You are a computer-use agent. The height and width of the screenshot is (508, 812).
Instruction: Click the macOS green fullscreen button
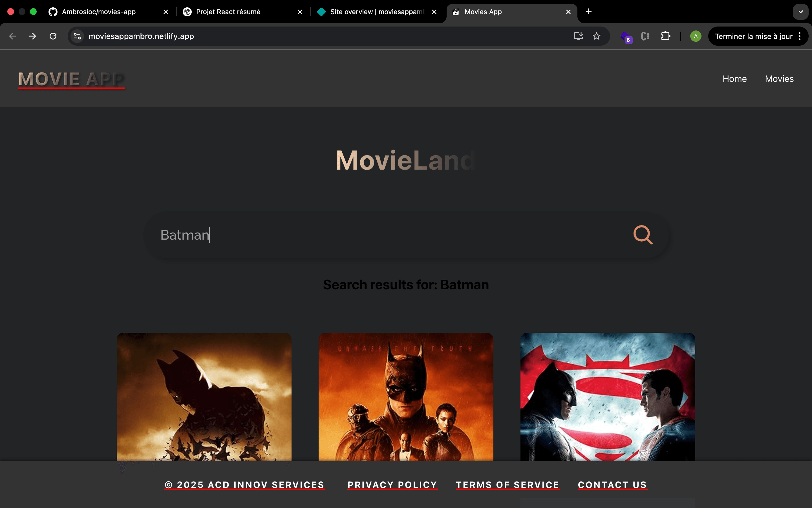pos(33,12)
